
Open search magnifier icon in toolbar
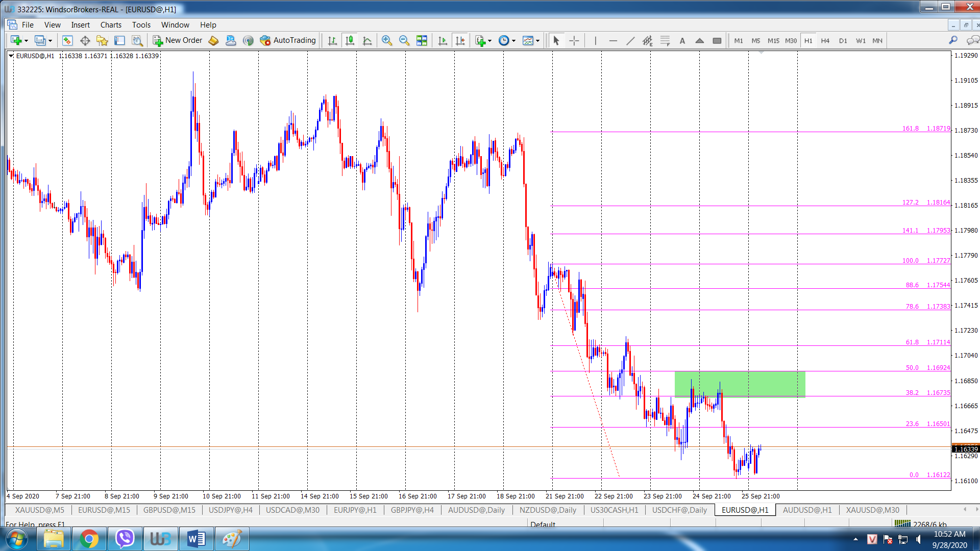953,40
